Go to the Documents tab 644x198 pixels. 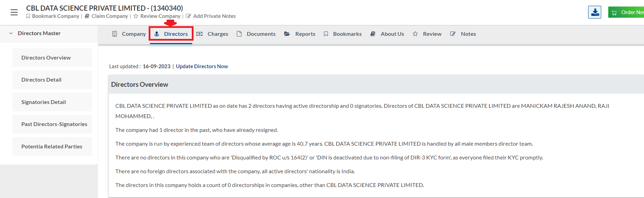tap(256, 34)
